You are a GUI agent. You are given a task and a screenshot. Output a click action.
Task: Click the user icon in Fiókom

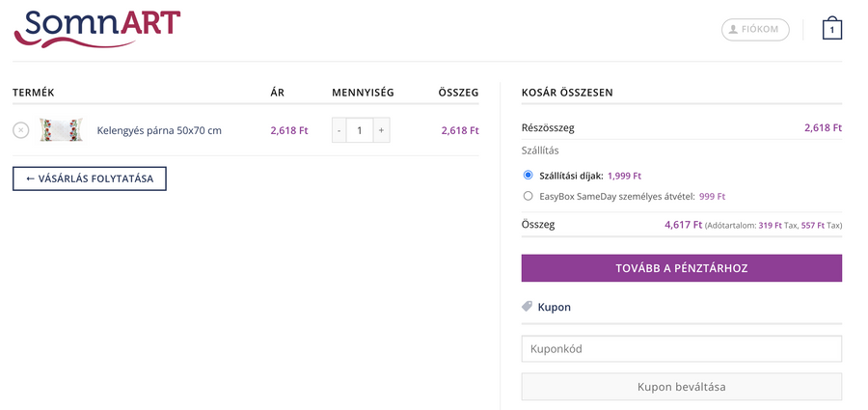point(733,30)
